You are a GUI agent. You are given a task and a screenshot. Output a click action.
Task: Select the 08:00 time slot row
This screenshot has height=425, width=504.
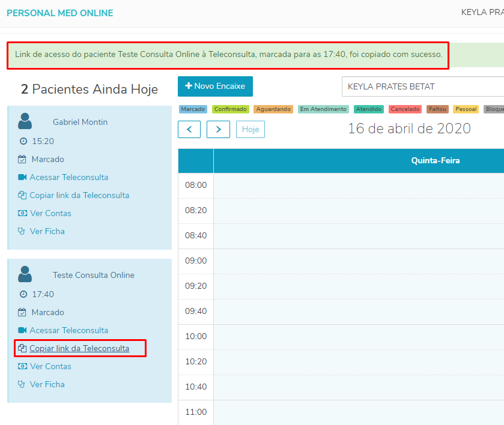tap(359, 185)
